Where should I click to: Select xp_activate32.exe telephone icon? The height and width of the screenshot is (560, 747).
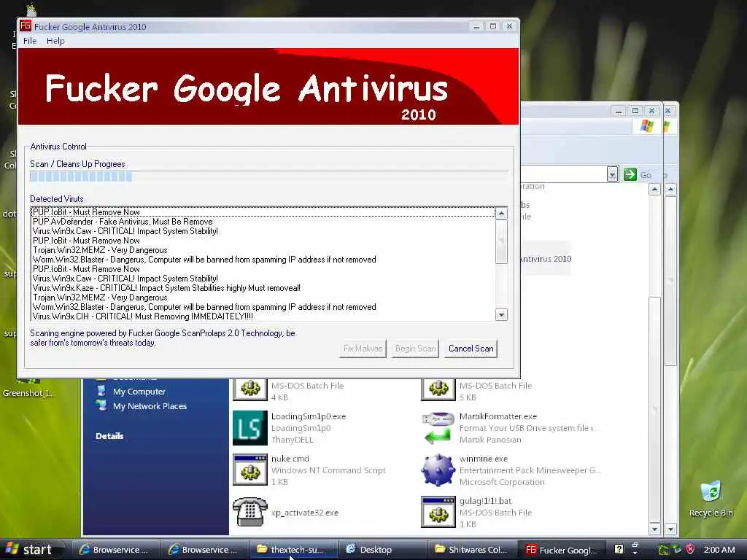tap(249, 512)
